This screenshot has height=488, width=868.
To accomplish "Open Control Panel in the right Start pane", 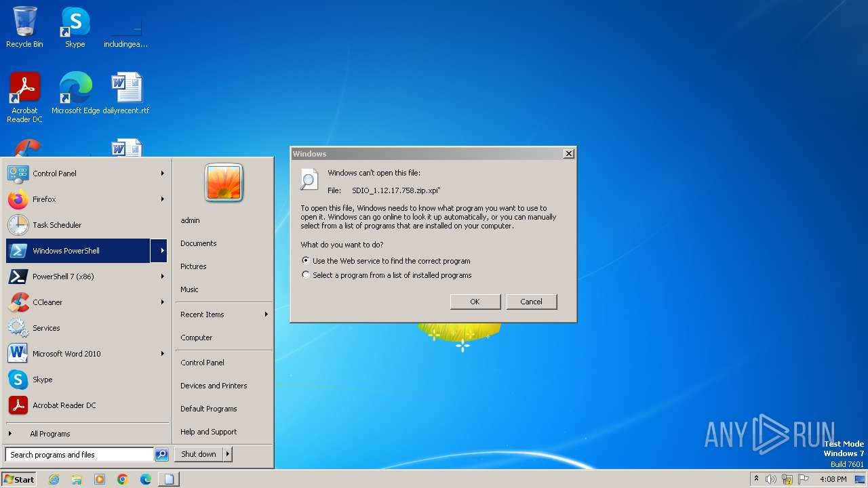I will coord(224,363).
